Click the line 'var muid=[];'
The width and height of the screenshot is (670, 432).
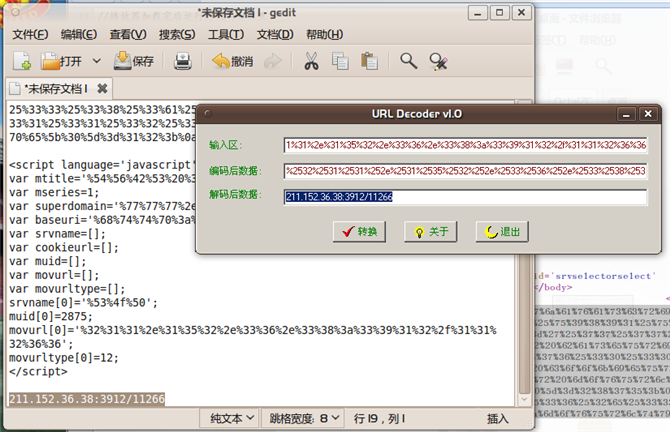coord(47,261)
